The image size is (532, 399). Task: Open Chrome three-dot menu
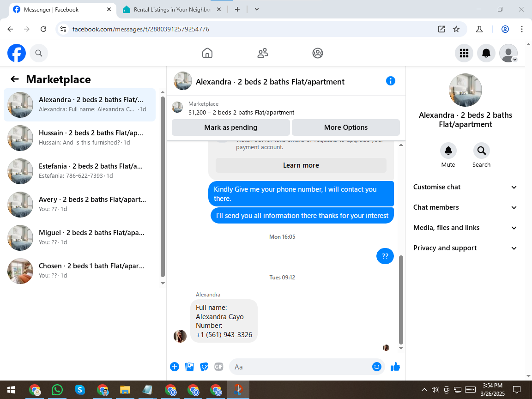coord(522,29)
